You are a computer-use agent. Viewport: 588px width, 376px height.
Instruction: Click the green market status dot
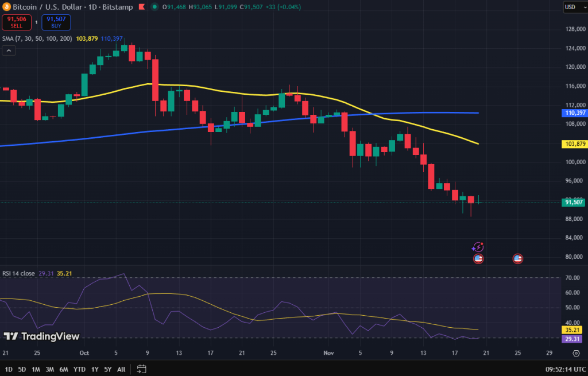pyautogui.click(x=154, y=7)
